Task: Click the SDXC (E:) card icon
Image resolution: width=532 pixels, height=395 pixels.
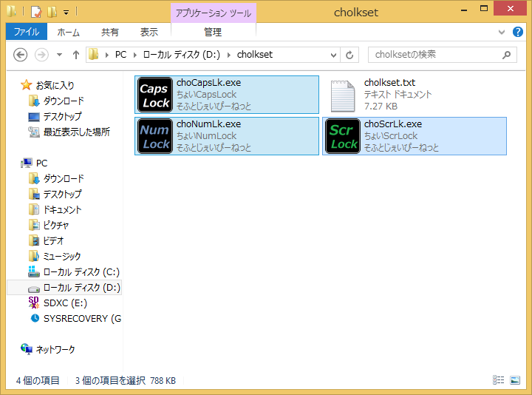Action: [x=33, y=303]
